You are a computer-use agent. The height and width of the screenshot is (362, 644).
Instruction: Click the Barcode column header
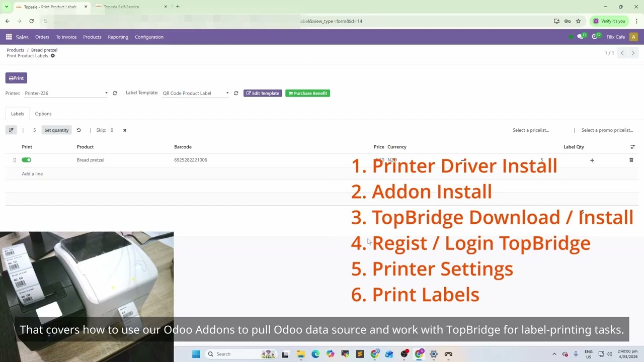(183, 147)
